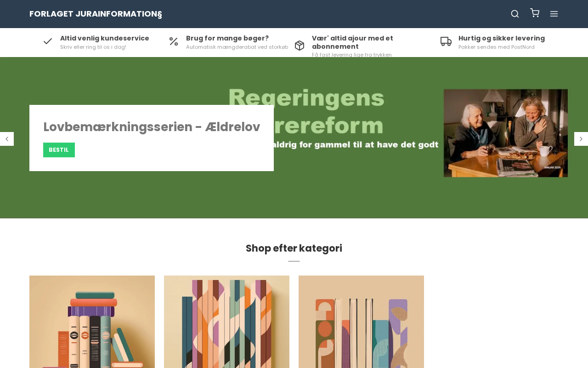
Task: Open the stacked books category thumbnail
Action: [92, 322]
